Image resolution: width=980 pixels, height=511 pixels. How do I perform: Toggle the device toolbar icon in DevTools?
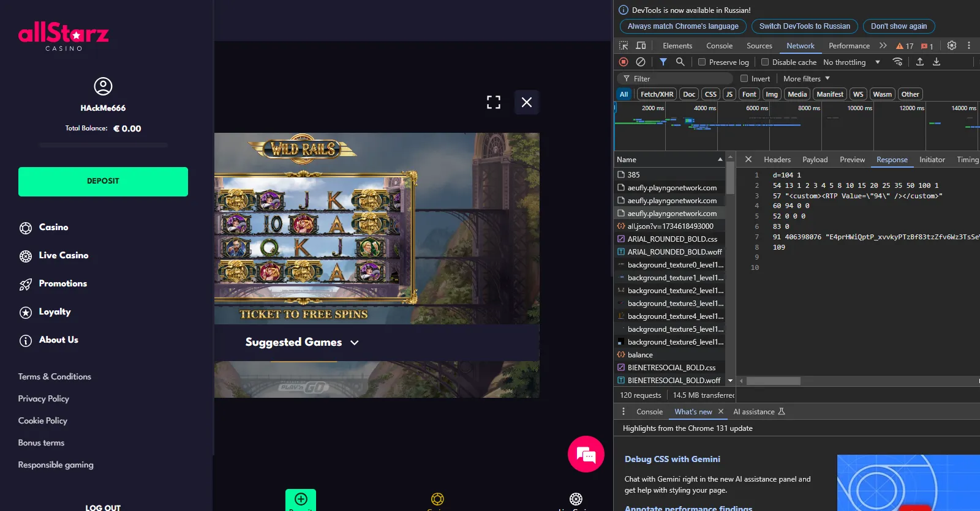coord(641,46)
